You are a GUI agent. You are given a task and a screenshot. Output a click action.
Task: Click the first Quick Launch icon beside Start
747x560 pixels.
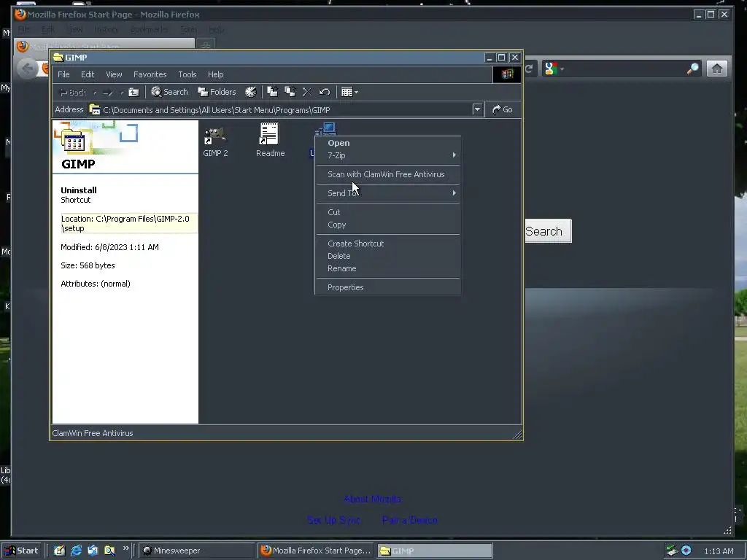pyautogui.click(x=59, y=551)
